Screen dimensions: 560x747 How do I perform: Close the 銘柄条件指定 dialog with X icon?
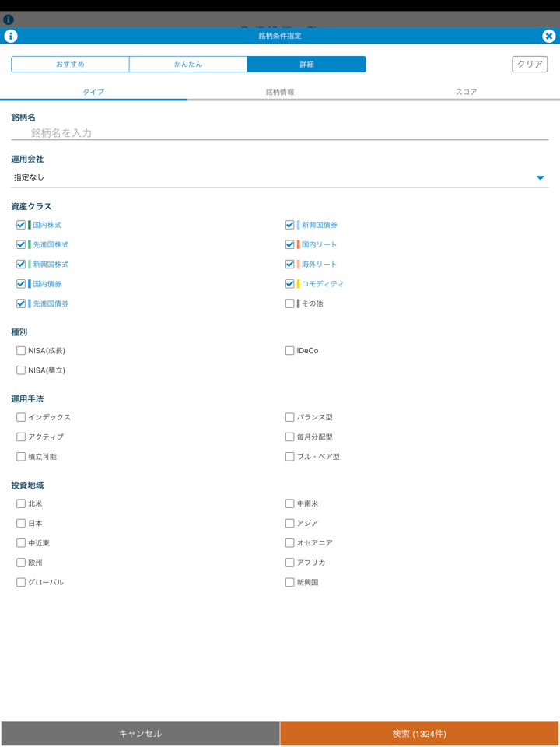[x=548, y=36]
